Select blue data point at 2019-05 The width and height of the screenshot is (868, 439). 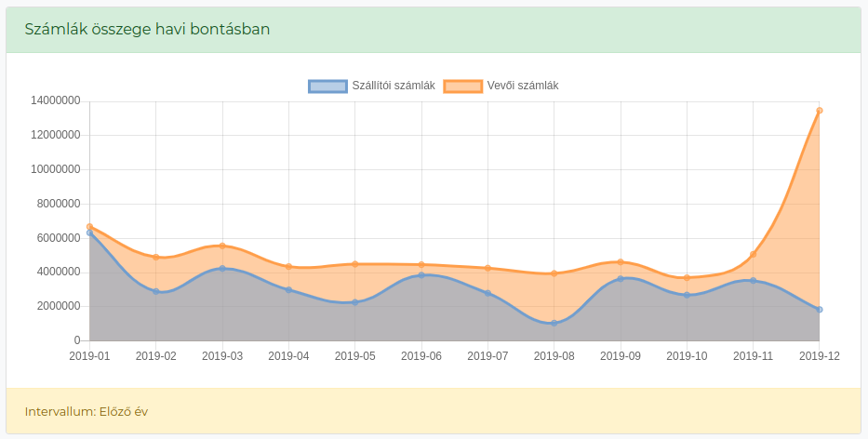(354, 302)
